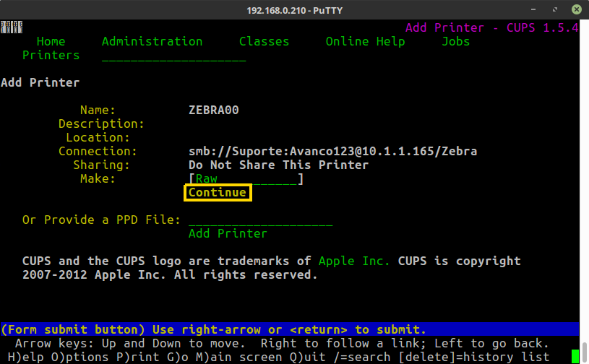Viewport: 589px width, 364px height.
Task: Close the PuTTY window
Action: click(576, 9)
